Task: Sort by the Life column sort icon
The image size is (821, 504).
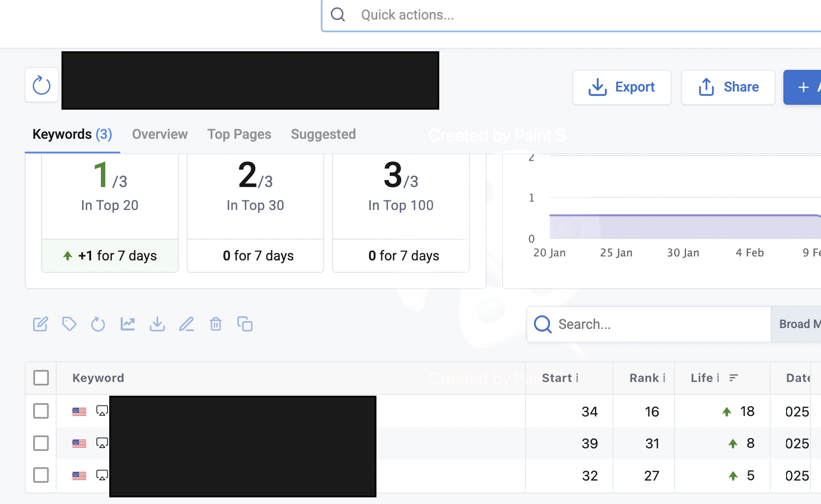Action: (733, 378)
